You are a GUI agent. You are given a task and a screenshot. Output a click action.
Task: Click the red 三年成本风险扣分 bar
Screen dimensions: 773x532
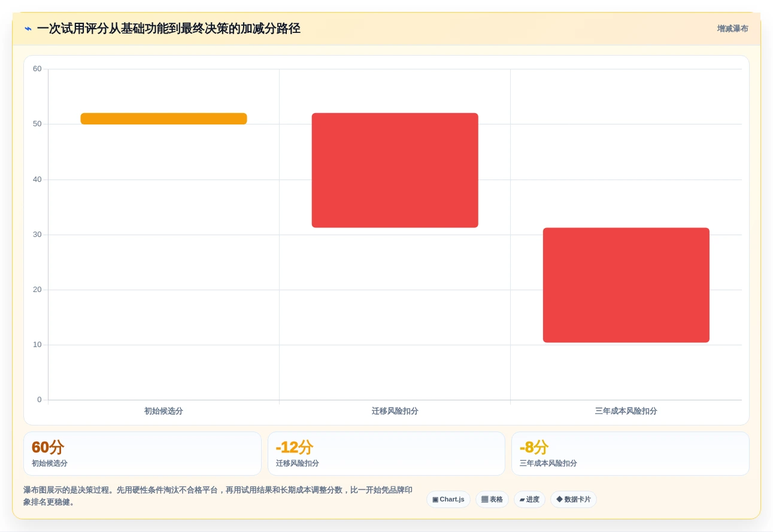(x=626, y=285)
